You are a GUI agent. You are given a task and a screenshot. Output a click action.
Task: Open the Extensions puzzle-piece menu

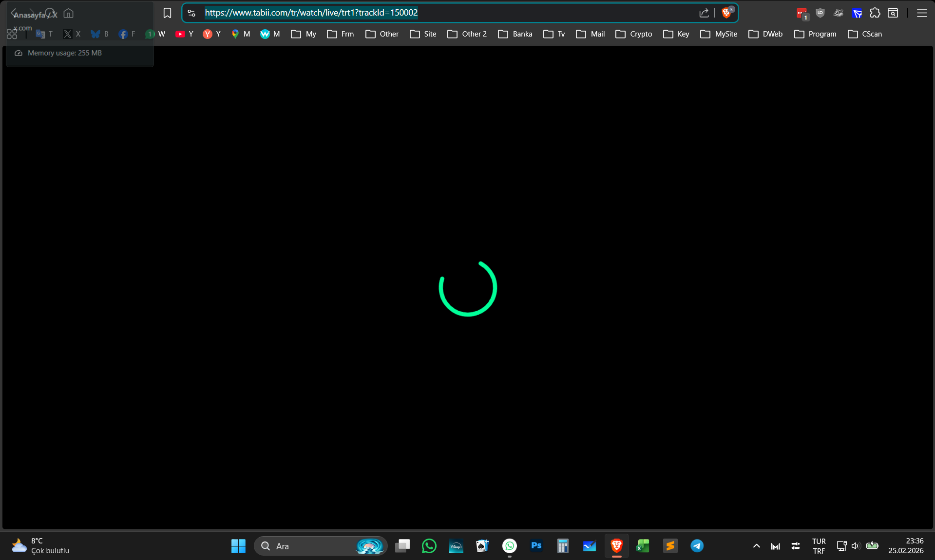coord(875,13)
